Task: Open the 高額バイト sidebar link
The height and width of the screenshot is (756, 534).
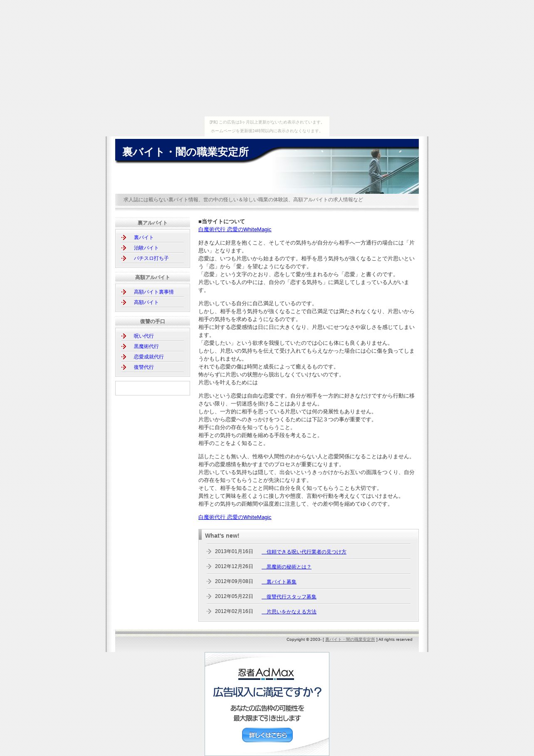Action: click(146, 302)
